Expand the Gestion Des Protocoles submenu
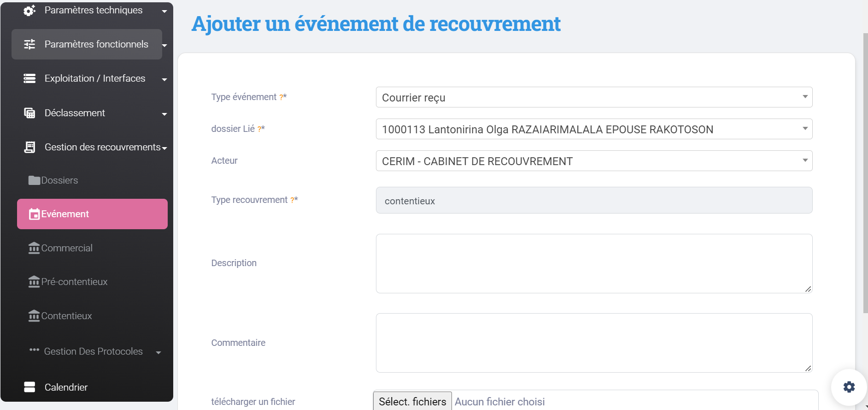The width and height of the screenshot is (868, 410). pyautogui.click(x=158, y=353)
